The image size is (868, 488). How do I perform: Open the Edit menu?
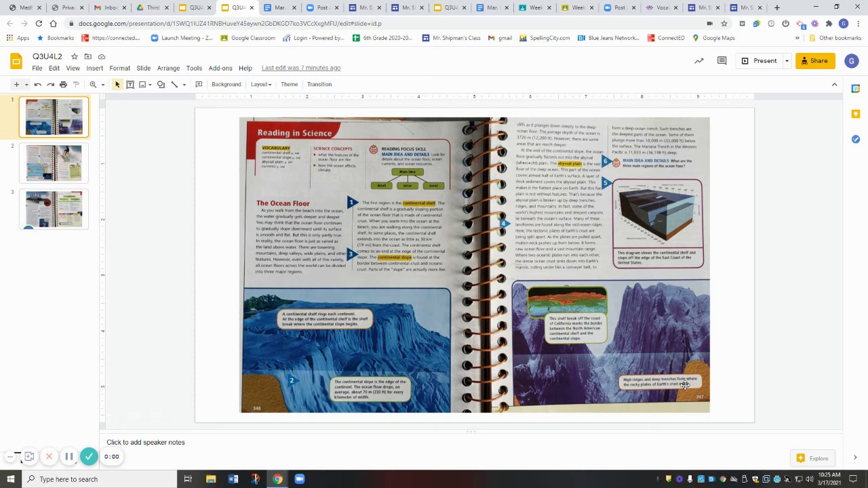pyautogui.click(x=54, y=68)
